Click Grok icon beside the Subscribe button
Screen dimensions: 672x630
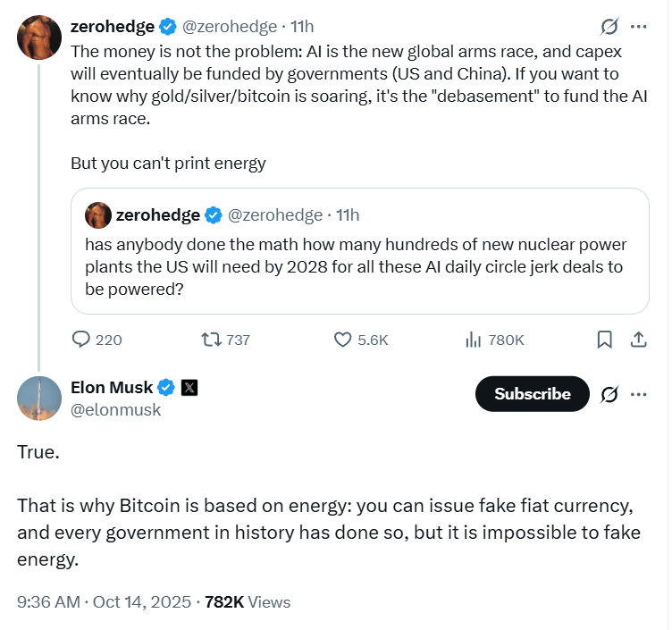pos(609,394)
